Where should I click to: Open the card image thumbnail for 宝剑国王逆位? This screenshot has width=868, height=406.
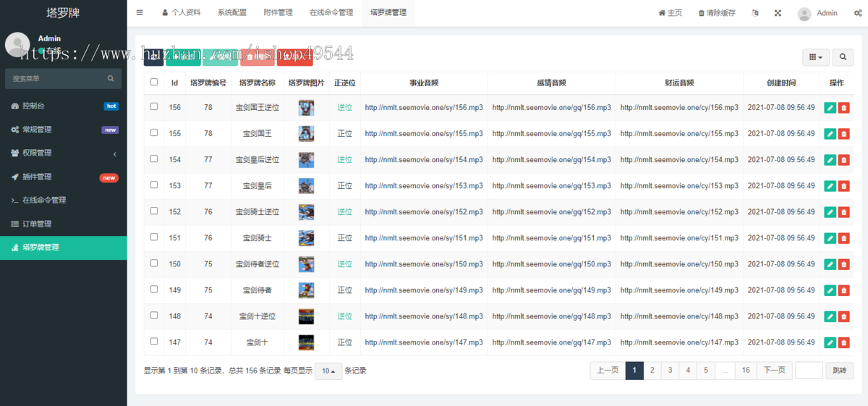tap(306, 108)
